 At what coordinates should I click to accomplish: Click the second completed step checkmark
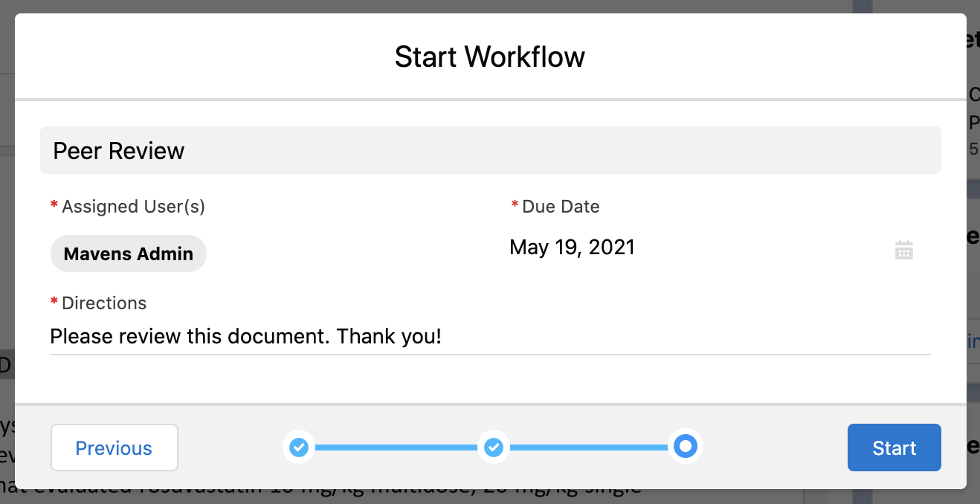tap(494, 448)
